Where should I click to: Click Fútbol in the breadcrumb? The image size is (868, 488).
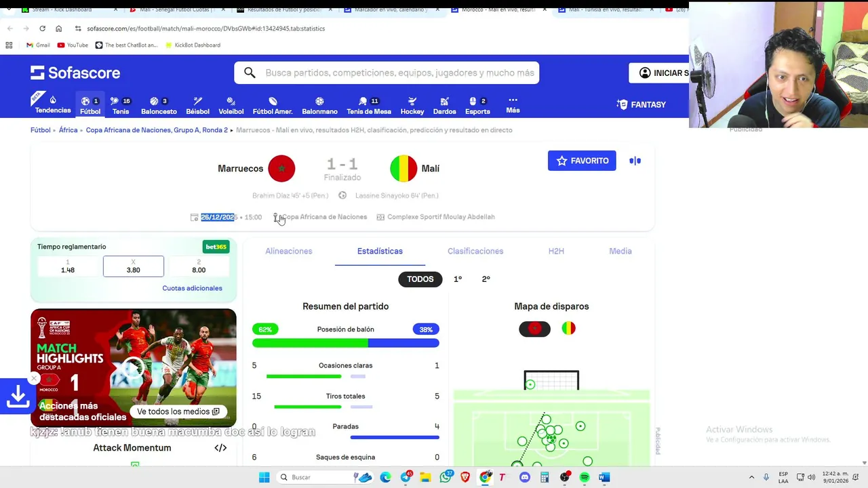tap(41, 129)
